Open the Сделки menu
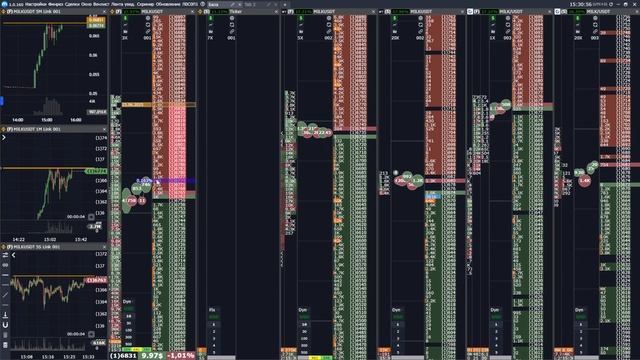The image size is (640, 360). click(72, 4)
